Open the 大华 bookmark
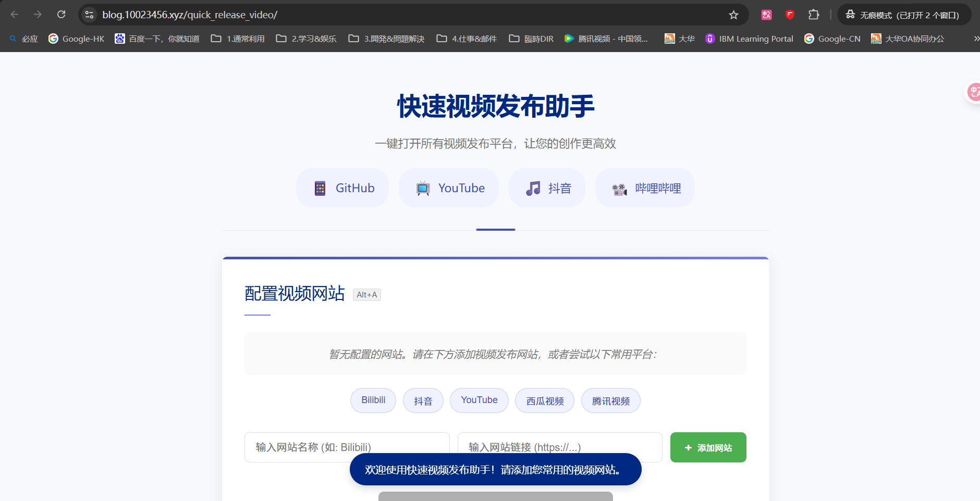The height and width of the screenshot is (501, 980). [679, 39]
